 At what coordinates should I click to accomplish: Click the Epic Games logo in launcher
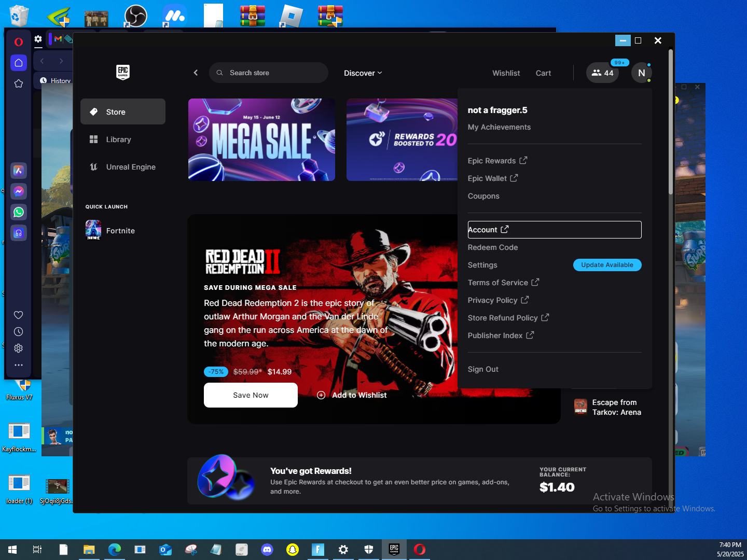click(123, 72)
